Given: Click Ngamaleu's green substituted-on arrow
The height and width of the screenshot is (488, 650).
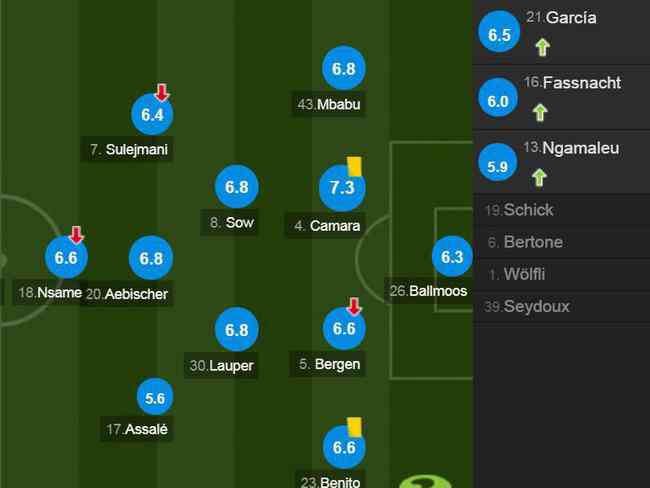Looking at the screenshot, I should click(x=539, y=177).
